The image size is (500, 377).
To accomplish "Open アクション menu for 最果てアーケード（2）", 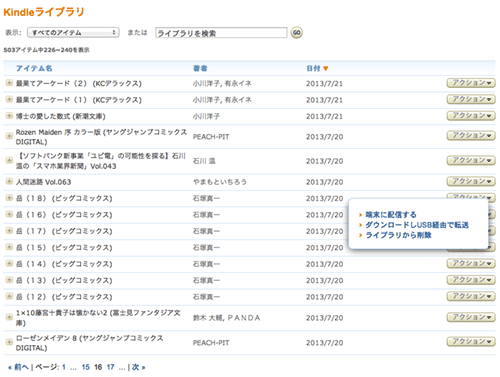I will (x=471, y=83).
